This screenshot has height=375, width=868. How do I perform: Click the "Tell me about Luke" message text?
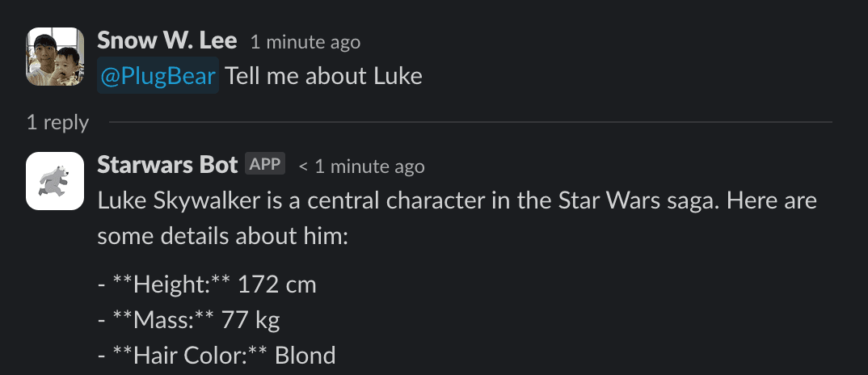click(323, 77)
